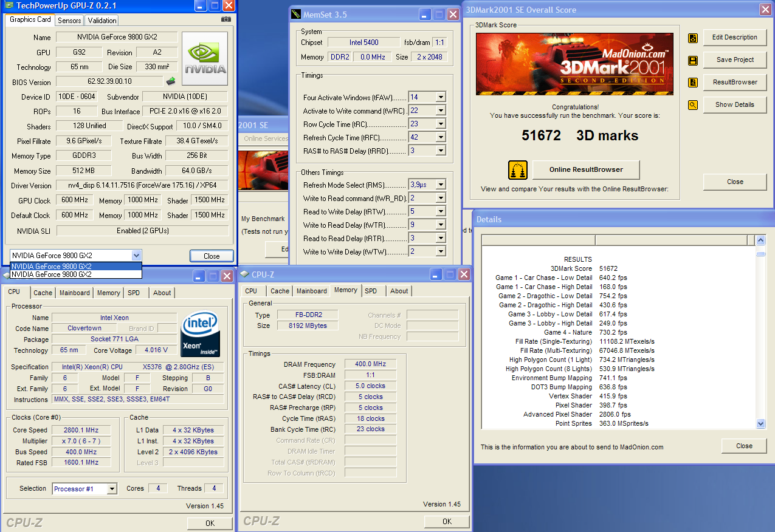Open the Refresh Cycle Time (tRFC) dropdown

pyautogui.click(x=441, y=137)
